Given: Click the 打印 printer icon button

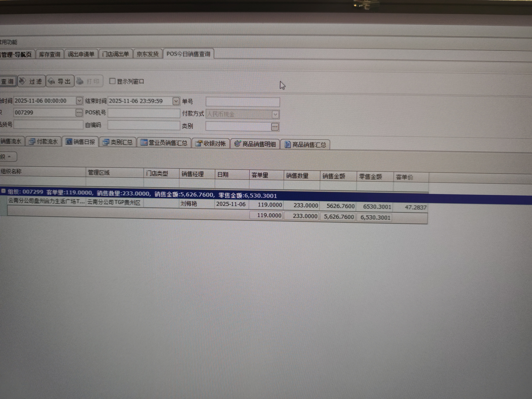Looking at the screenshot, I should pyautogui.click(x=89, y=81).
